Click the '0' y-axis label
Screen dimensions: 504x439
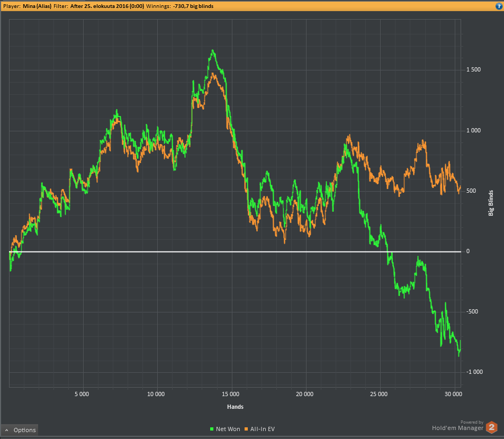(467, 251)
